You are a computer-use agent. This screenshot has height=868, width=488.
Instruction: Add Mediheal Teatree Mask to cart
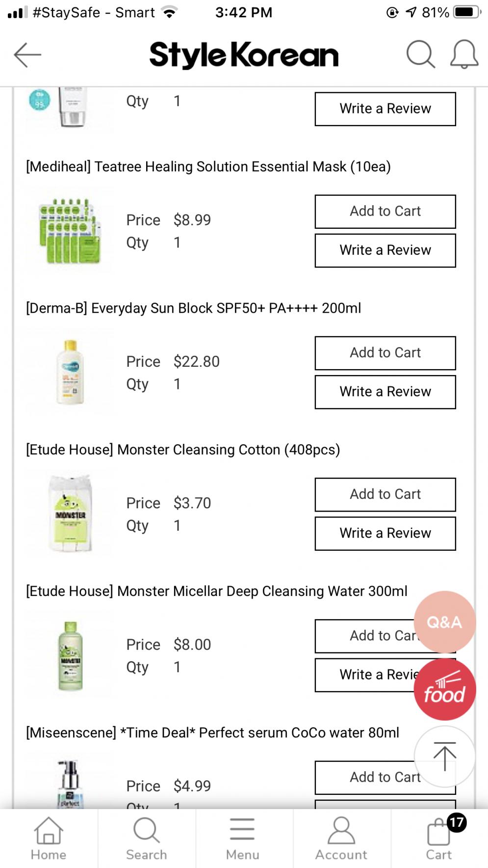point(385,212)
